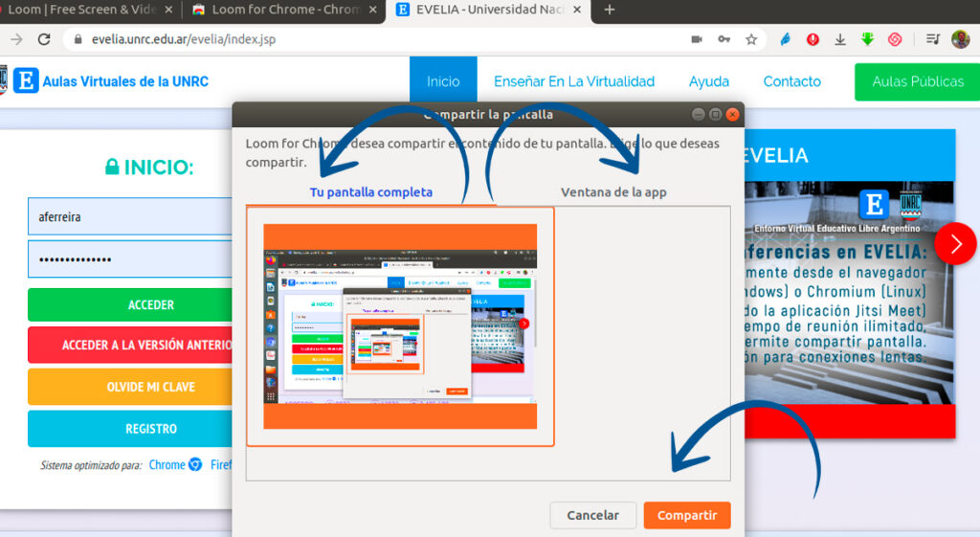
Task: Bookmark this page with the star icon
Action: pos(751,39)
